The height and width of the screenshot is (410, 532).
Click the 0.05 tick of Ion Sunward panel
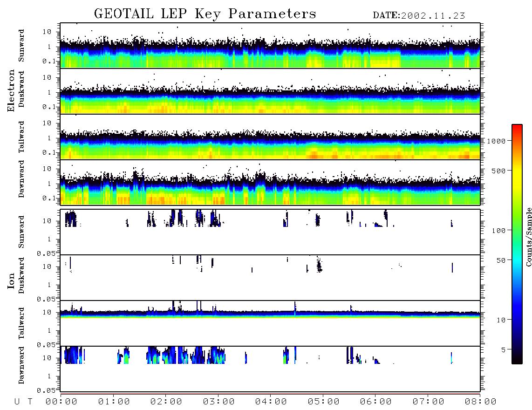[46, 253]
